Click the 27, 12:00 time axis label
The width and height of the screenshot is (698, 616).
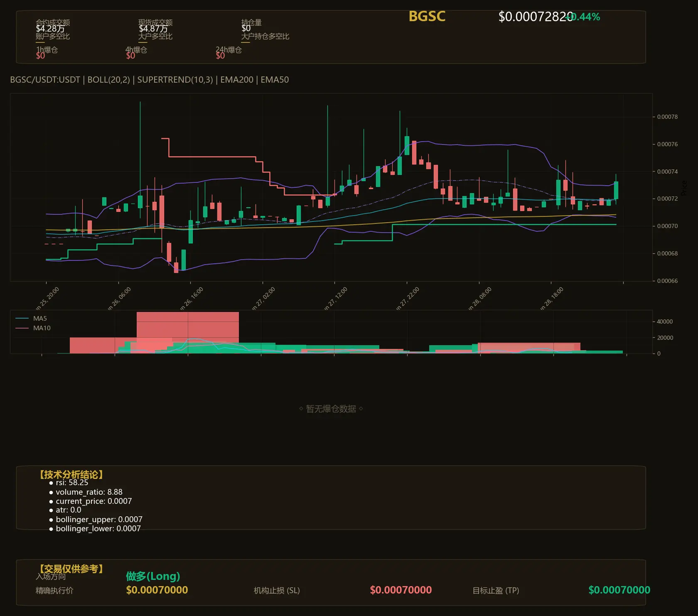pyautogui.click(x=335, y=299)
